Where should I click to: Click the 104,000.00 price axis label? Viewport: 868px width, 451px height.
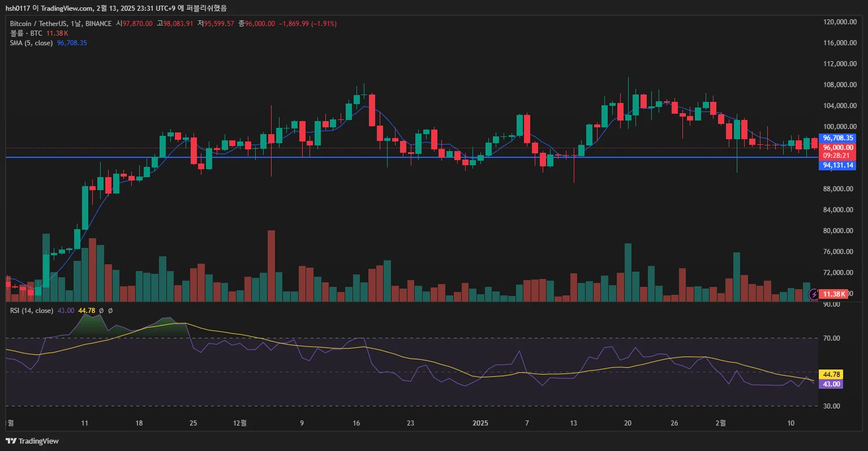(x=840, y=106)
